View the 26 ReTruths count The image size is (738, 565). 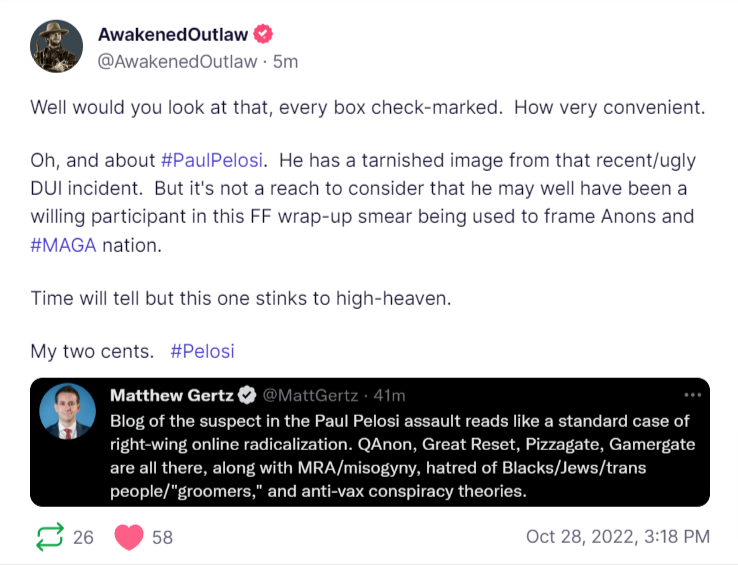(83, 537)
